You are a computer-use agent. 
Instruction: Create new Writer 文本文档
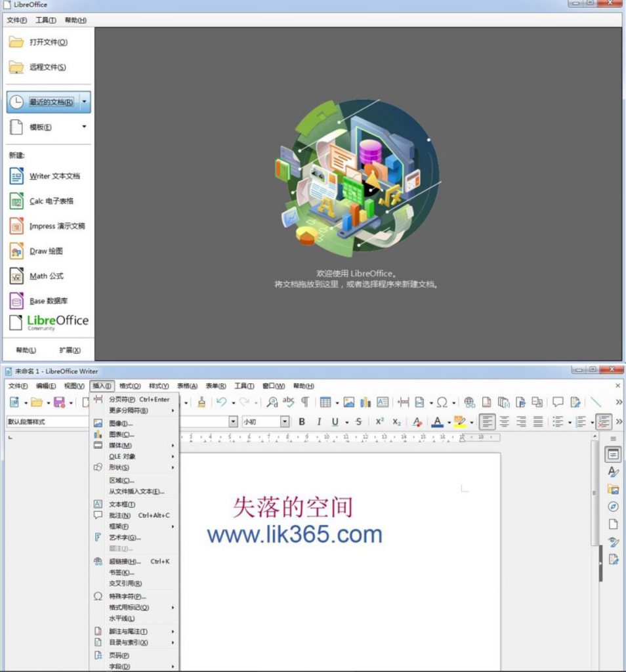click(x=48, y=176)
